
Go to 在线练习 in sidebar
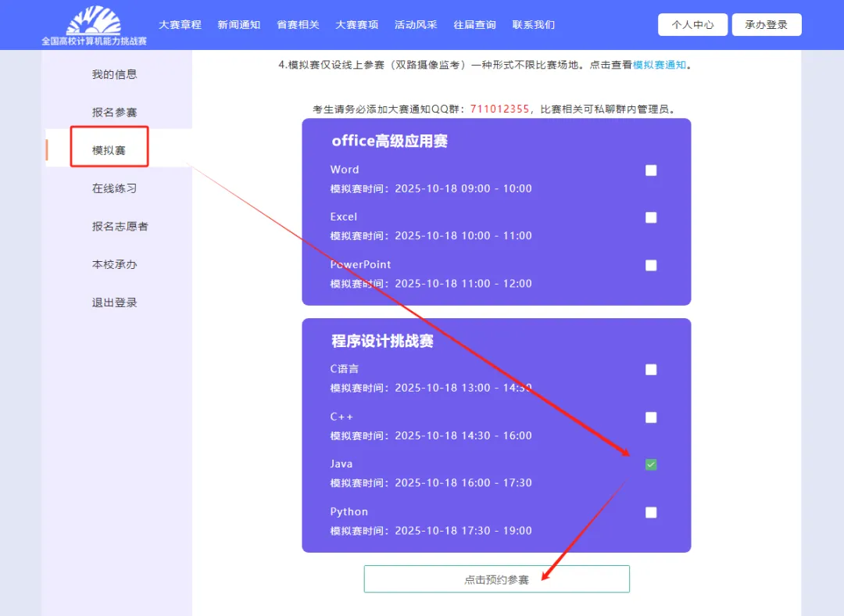114,188
